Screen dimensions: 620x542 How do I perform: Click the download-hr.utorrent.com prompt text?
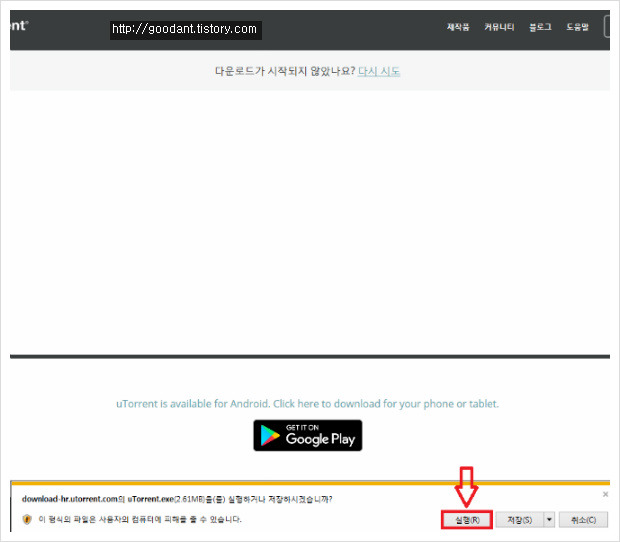(177, 499)
